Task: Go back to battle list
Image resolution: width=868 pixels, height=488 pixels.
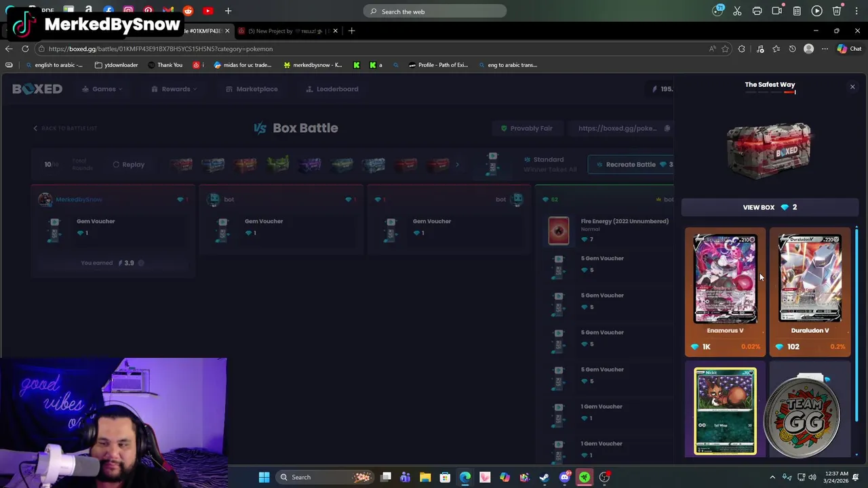Action: click(x=65, y=128)
